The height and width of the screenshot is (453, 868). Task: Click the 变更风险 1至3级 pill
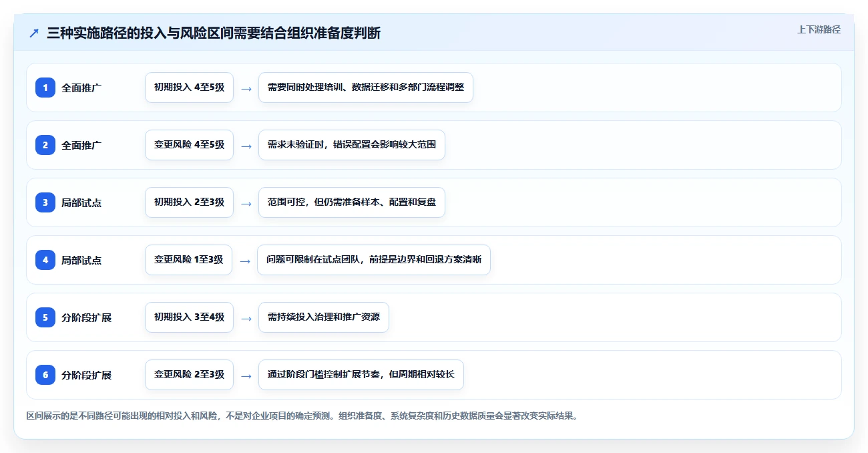pos(188,260)
